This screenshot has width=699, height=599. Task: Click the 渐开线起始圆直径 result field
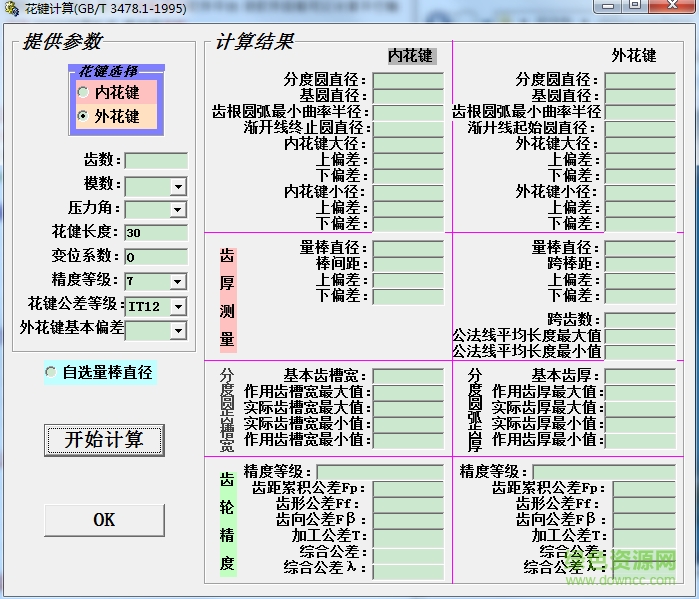pos(640,128)
